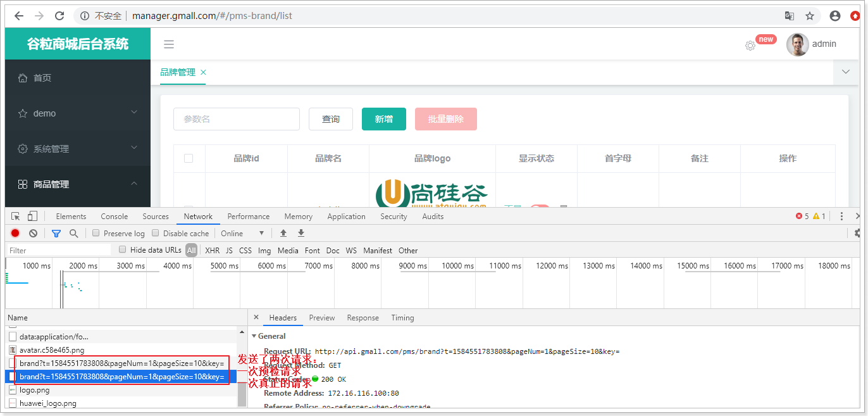
Task: Open network settings gear icon
Action: point(858,234)
